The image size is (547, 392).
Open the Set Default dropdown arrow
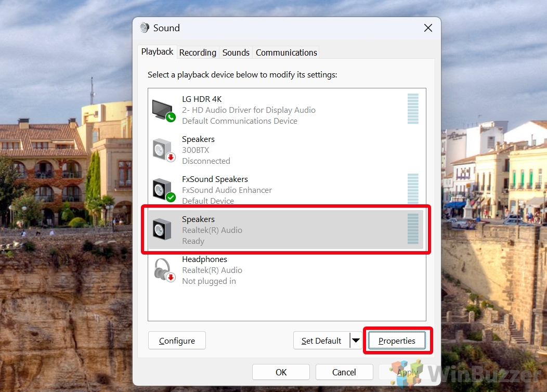click(x=356, y=341)
